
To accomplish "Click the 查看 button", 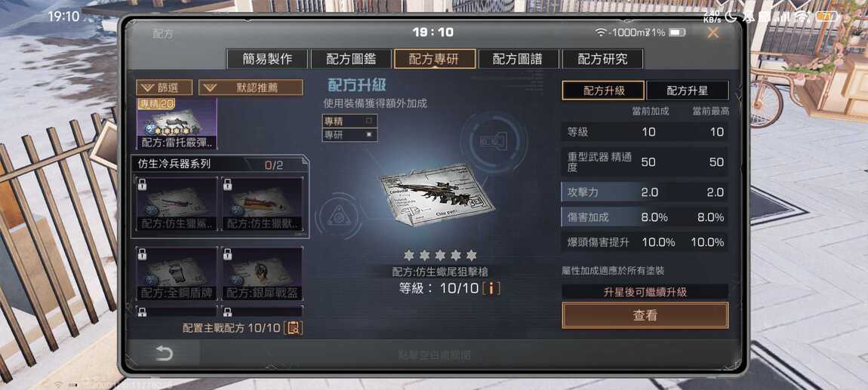I will tap(645, 315).
